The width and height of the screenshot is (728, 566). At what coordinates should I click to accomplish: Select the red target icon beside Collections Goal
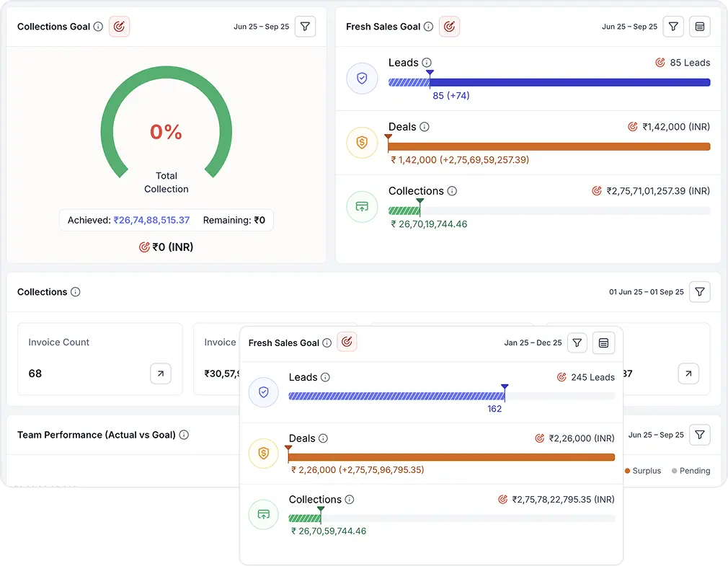coord(120,26)
